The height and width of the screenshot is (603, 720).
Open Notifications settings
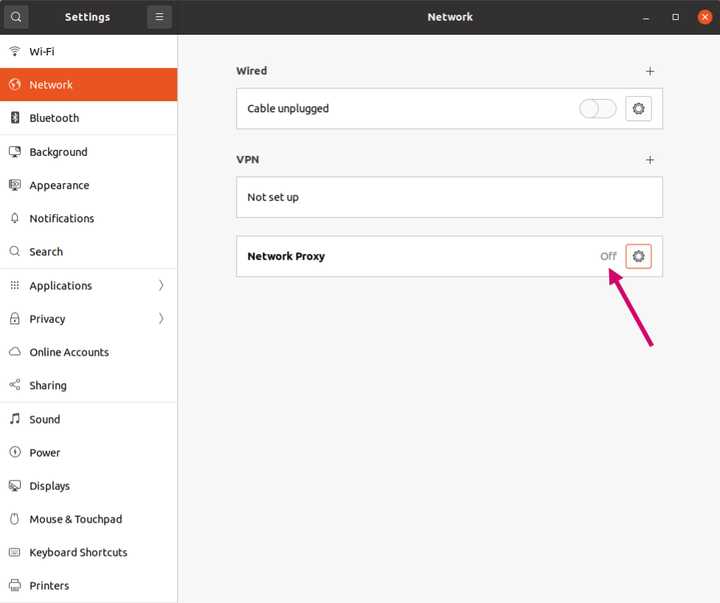click(x=62, y=218)
